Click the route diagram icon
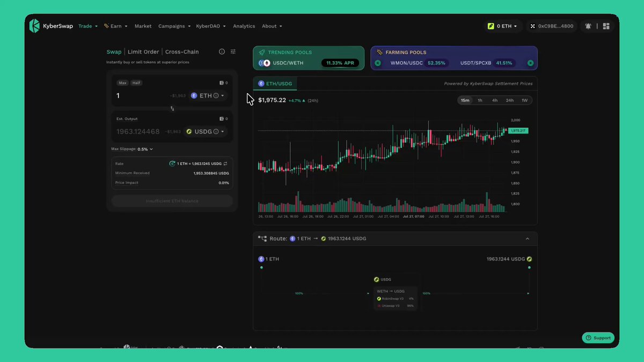644x362 pixels. click(262, 239)
